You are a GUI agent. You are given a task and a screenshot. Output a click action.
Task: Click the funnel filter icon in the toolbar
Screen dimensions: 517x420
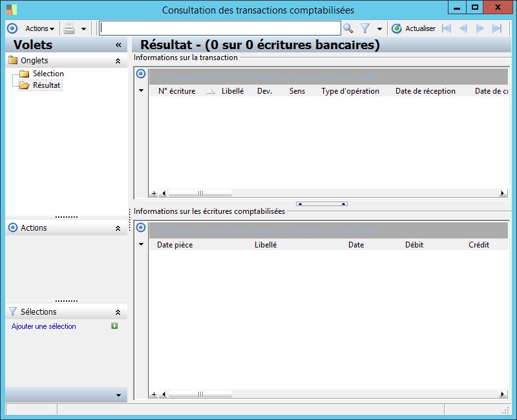(364, 28)
